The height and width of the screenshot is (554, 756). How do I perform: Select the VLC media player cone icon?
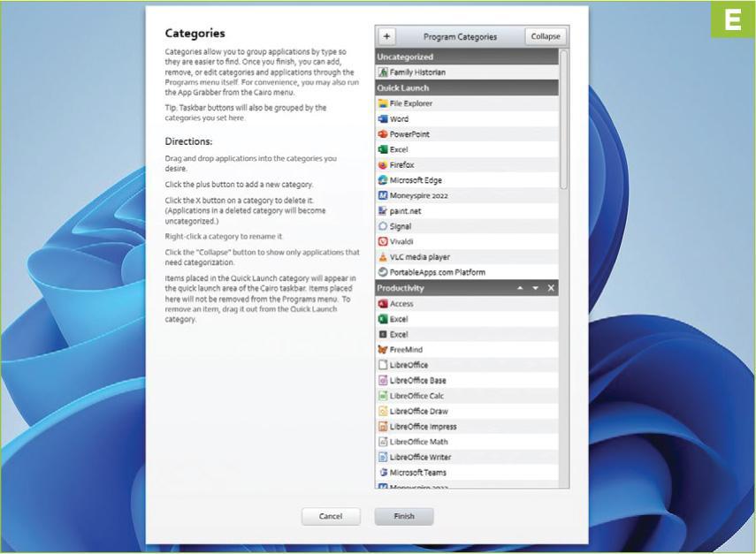coord(383,257)
